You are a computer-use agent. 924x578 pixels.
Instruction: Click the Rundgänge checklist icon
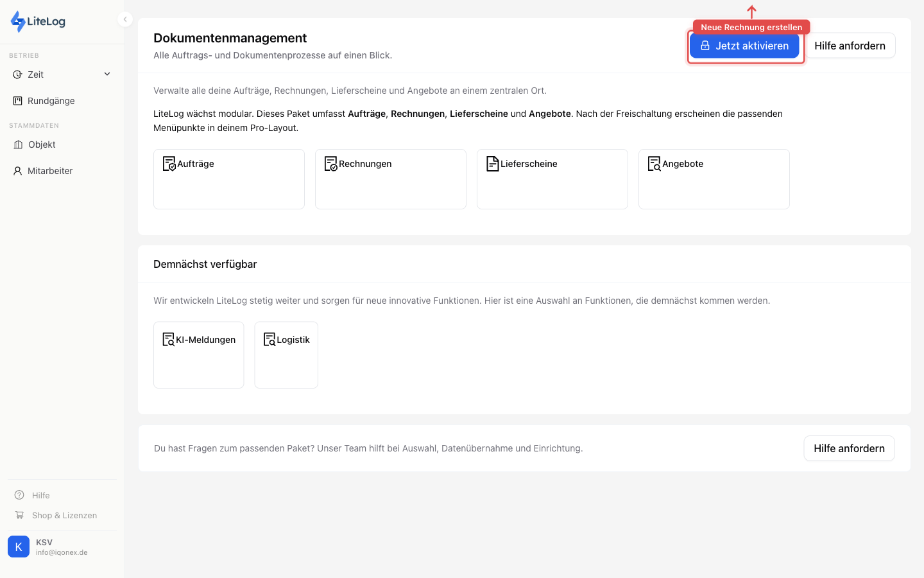point(17,100)
